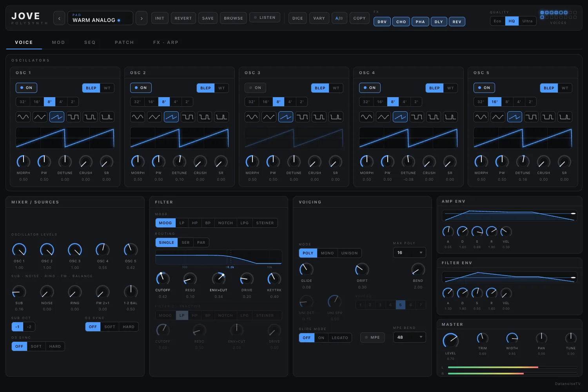588x392 pixels.
Task: Toggle OSC 2 ON switch
Action: pyautogui.click(x=141, y=88)
